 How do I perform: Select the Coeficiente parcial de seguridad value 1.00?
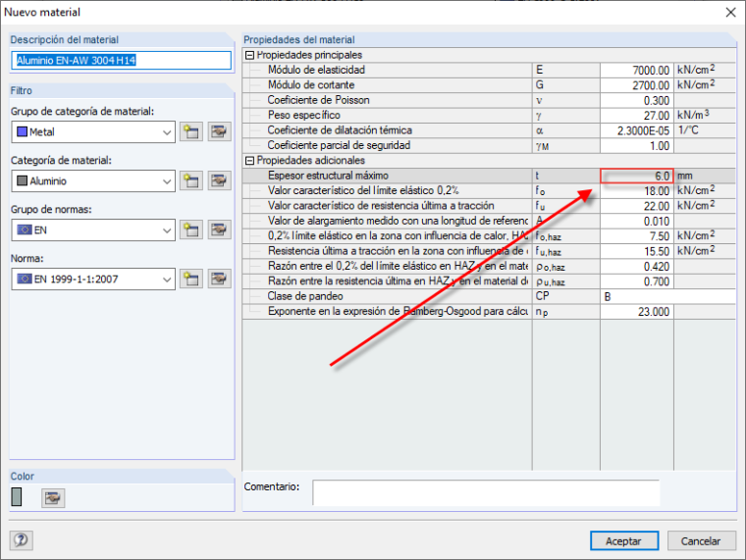coord(637,145)
